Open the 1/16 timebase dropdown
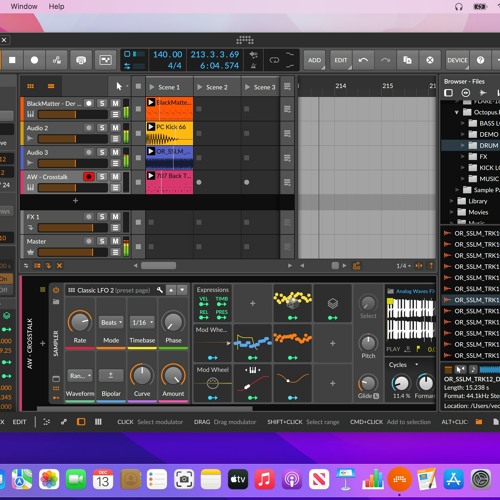 point(142,322)
